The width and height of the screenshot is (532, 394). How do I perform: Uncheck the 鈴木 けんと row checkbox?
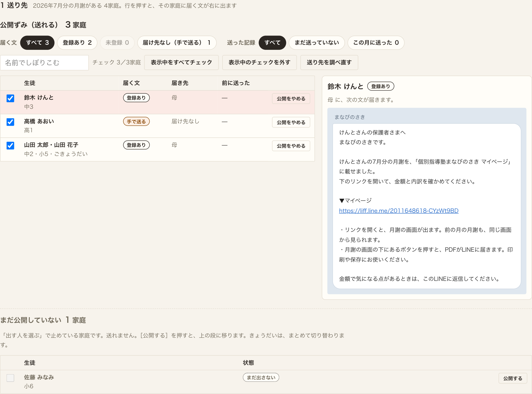click(x=10, y=98)
